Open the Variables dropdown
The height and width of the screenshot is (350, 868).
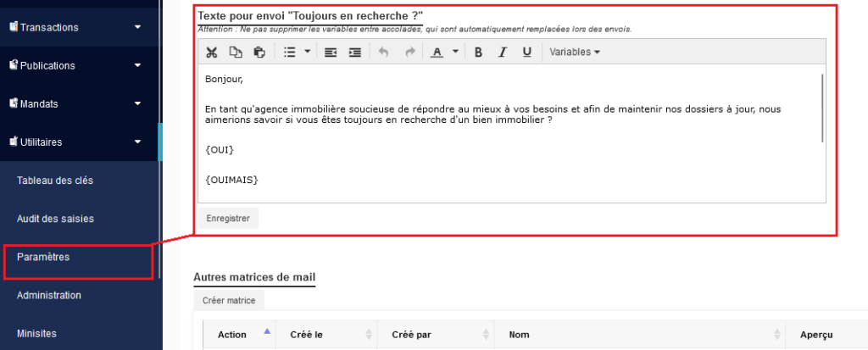(574, 53)
